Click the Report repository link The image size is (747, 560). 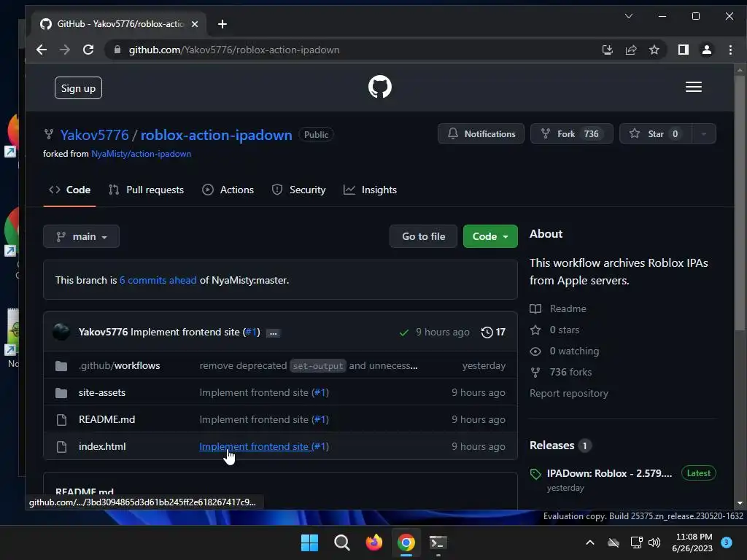(569, 393)
